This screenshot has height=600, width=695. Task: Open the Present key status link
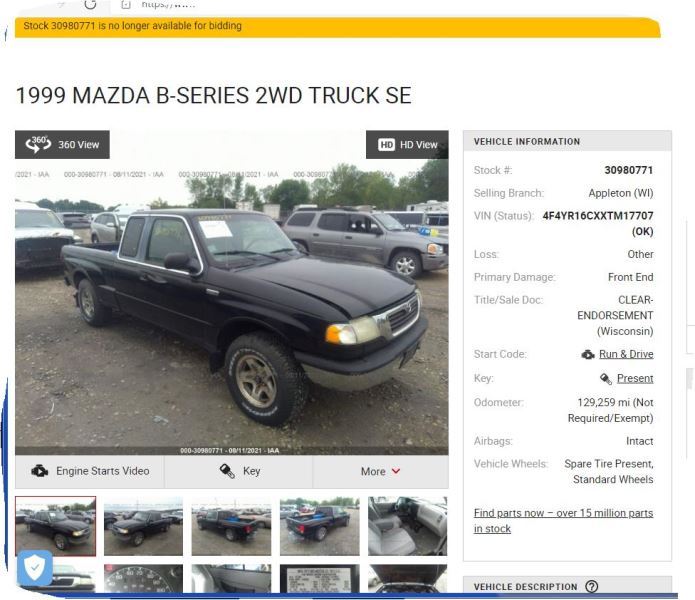click(635, 378)
